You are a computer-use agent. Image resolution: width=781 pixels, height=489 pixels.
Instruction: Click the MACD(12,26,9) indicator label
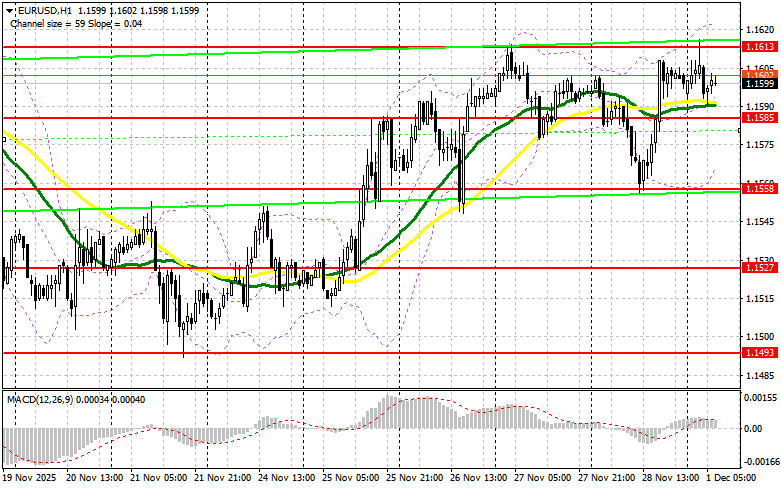41,400
